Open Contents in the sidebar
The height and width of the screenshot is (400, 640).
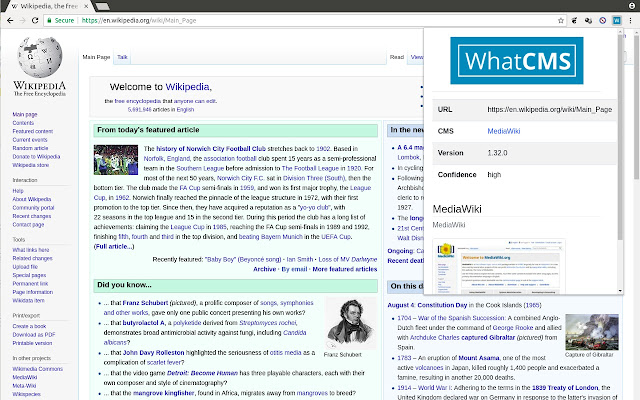click(x=23, y=123)
